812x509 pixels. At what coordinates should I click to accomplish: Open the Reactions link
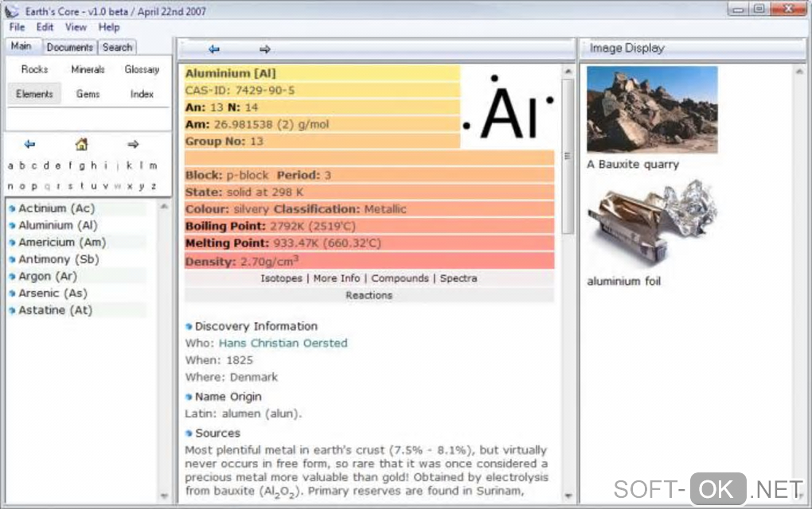point(369,295)
